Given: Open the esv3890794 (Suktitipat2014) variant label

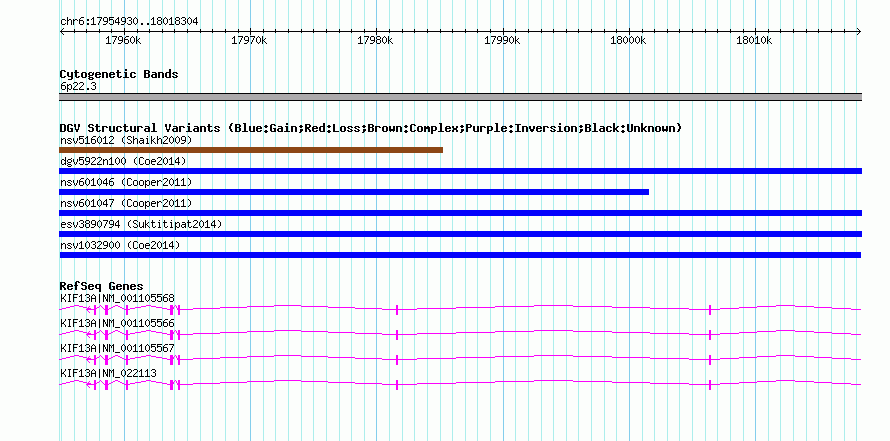Looking at the screenshot, I should coord(141,224).
